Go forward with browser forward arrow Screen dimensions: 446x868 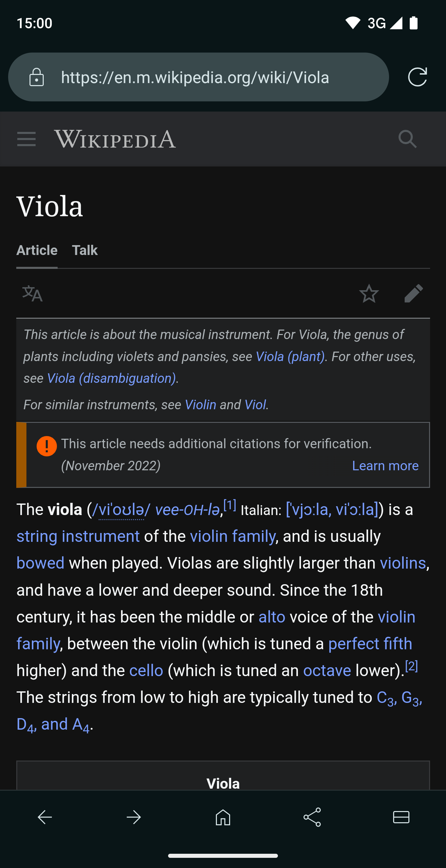(x=134, y=817)
